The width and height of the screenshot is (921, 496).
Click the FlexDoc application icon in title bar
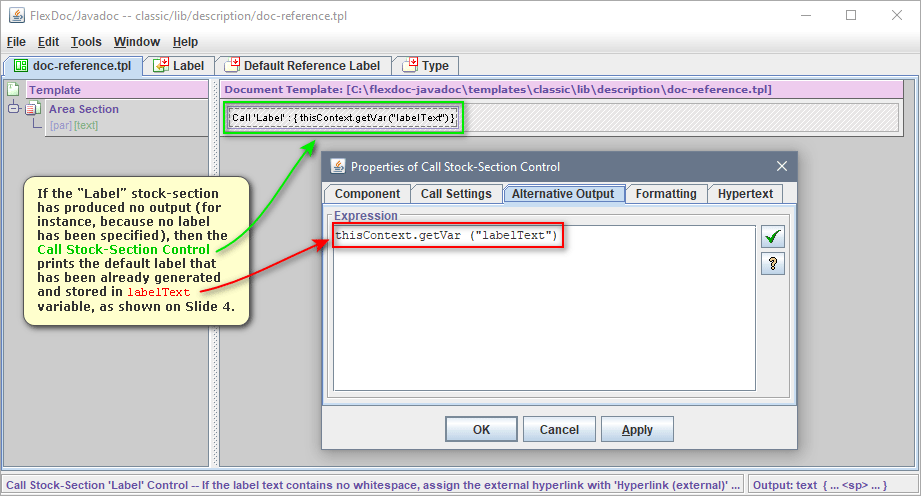[x=16, y=15]
